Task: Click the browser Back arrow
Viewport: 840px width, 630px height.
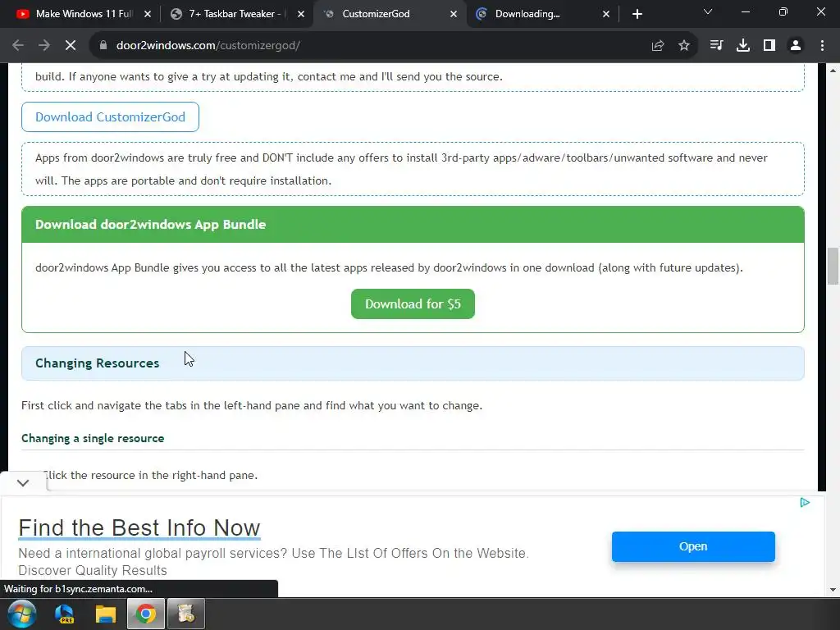Action: [x=18, y=46]
